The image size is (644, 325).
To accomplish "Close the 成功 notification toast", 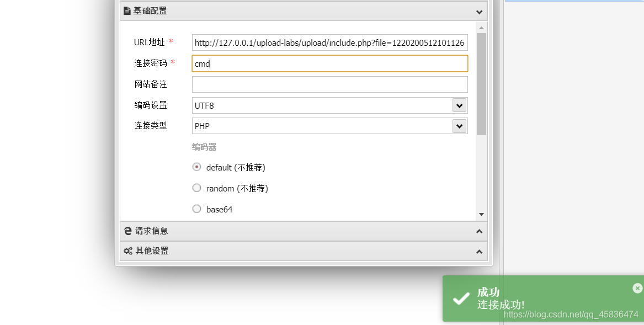I will tap(637, 289).
